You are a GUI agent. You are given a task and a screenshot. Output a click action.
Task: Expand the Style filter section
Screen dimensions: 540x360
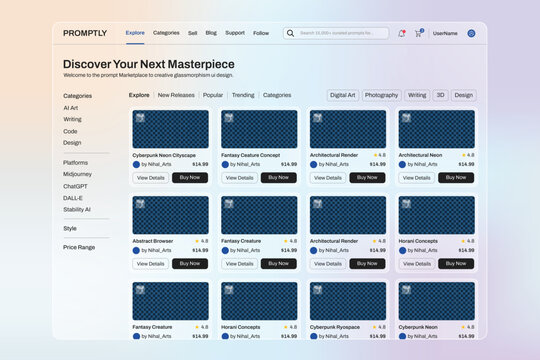point(70,228)
